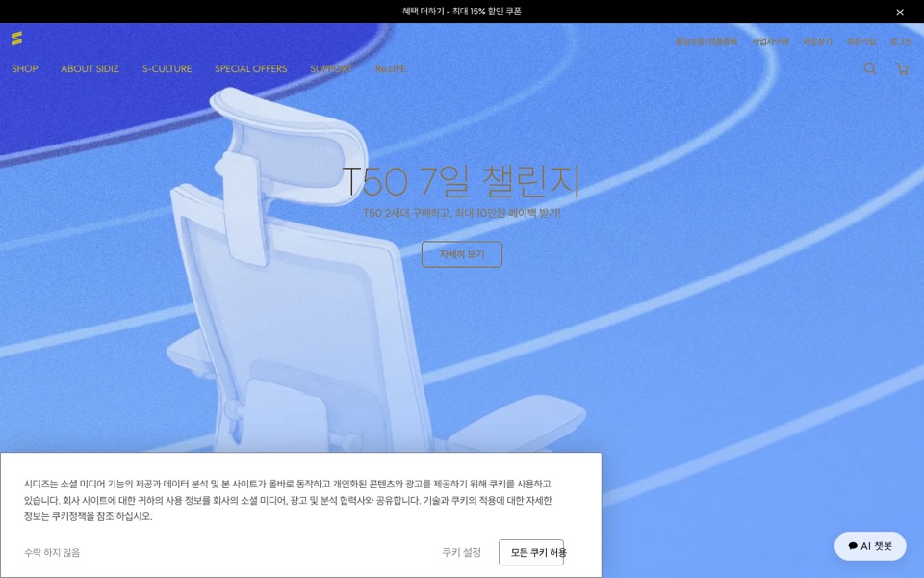Click 모든 쿠키 허용 button

[x=531, y=553]
